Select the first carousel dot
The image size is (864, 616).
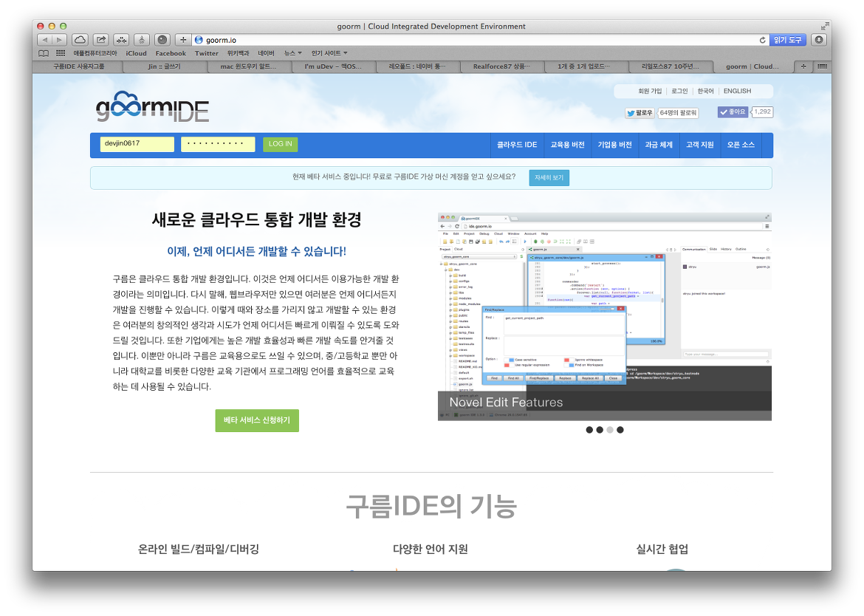(x=589, y=430)
